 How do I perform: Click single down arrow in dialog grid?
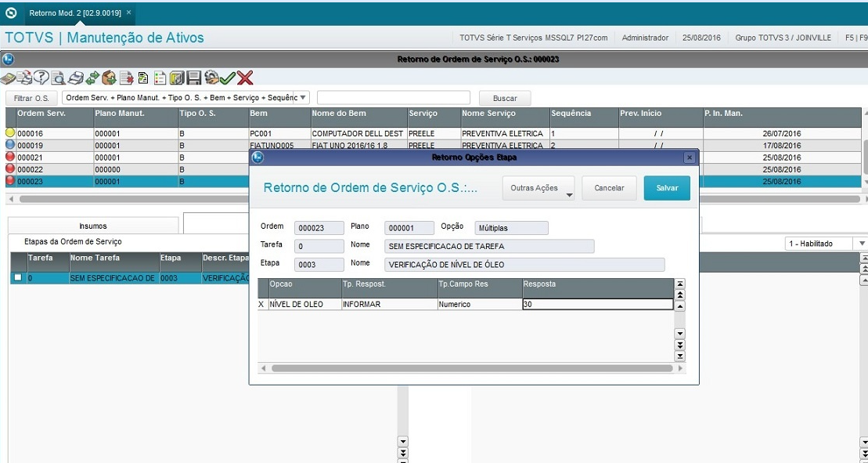pyautogui.click(x=680, y=334)
